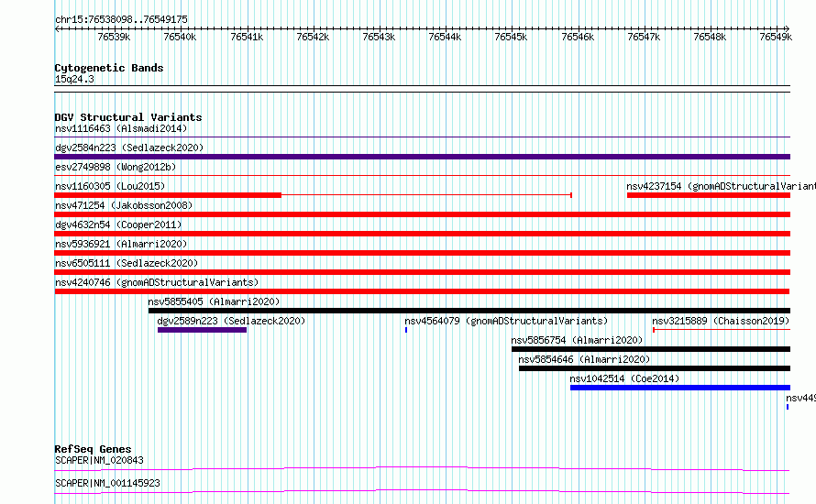Click the short purple dgv2589n223 bar

202,330
